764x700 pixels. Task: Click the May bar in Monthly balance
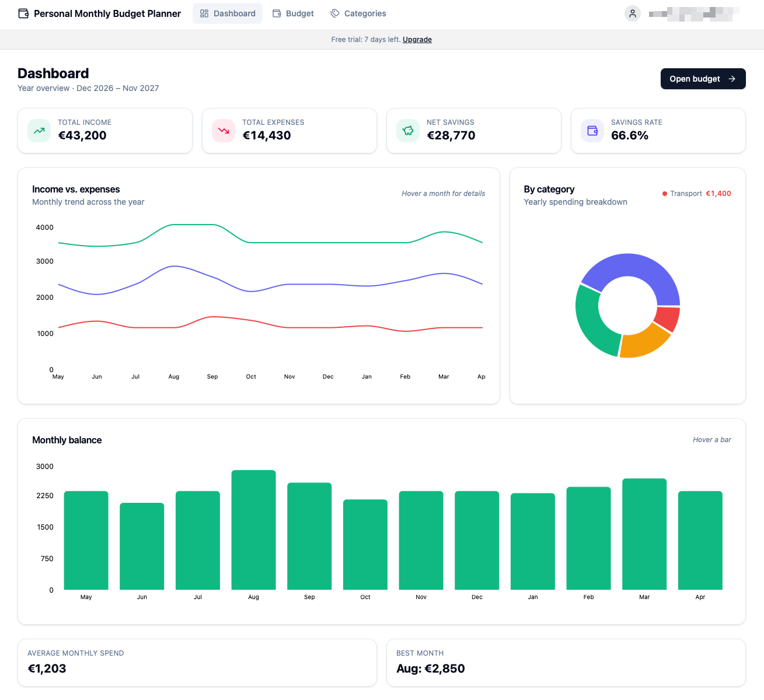[x=86, y=540]
